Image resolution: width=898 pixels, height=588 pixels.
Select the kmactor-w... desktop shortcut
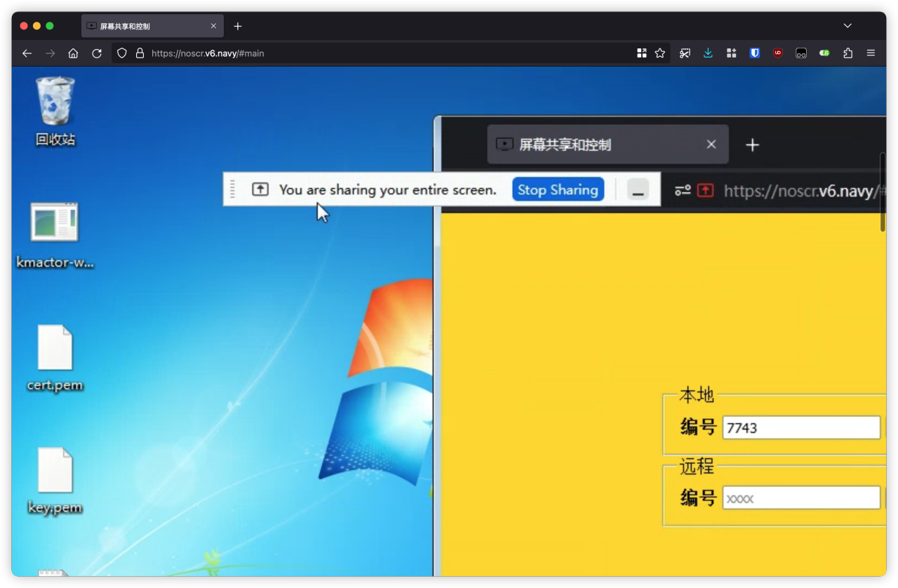[x=55, y=236]
